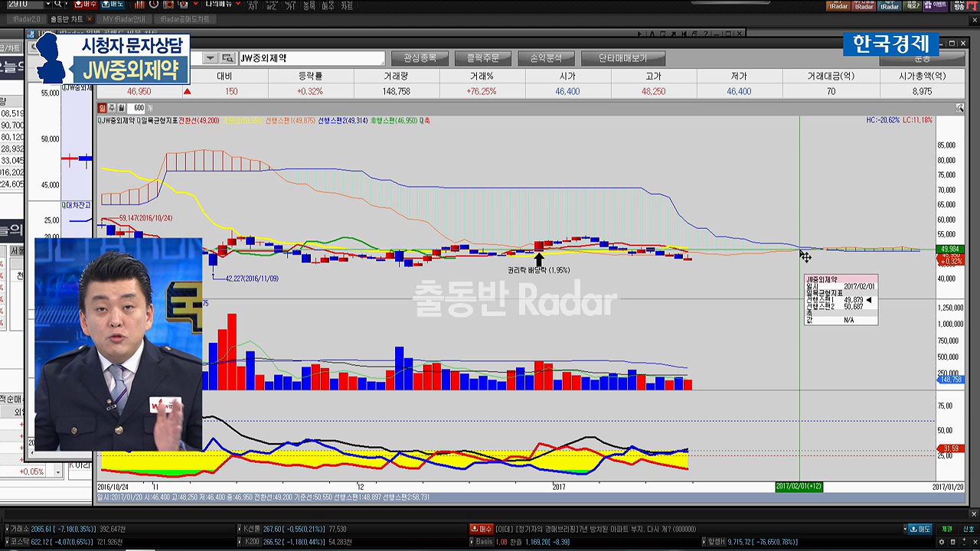Switch to the MY tRadar안내 tab

pyautogui.click(x=123, y=19)
